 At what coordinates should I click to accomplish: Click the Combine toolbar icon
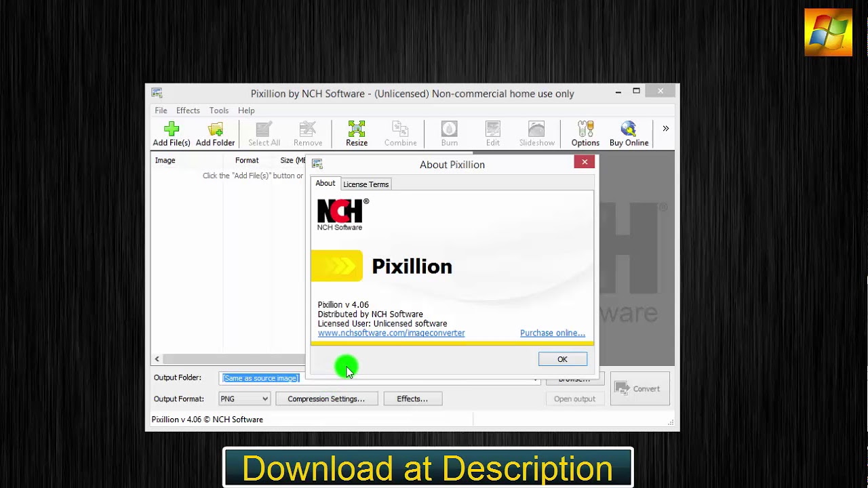(400, 134)
